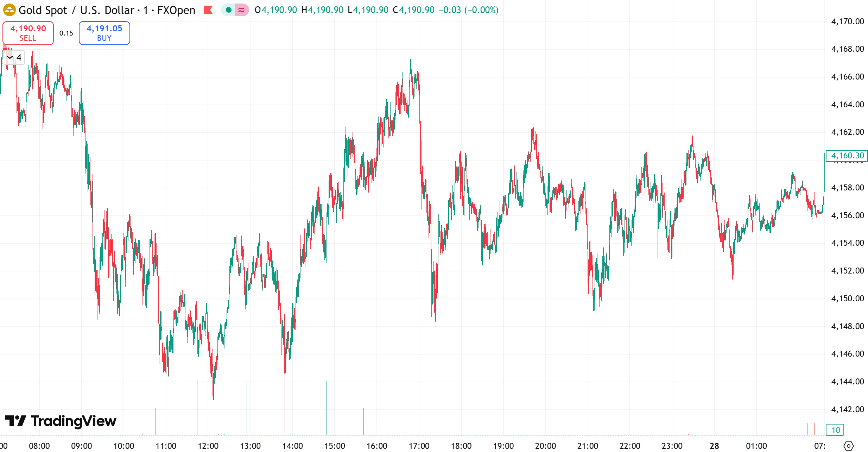Click the 4,150.00 price axis label
Screen dimensions: 868x452
tap(848, 298)
